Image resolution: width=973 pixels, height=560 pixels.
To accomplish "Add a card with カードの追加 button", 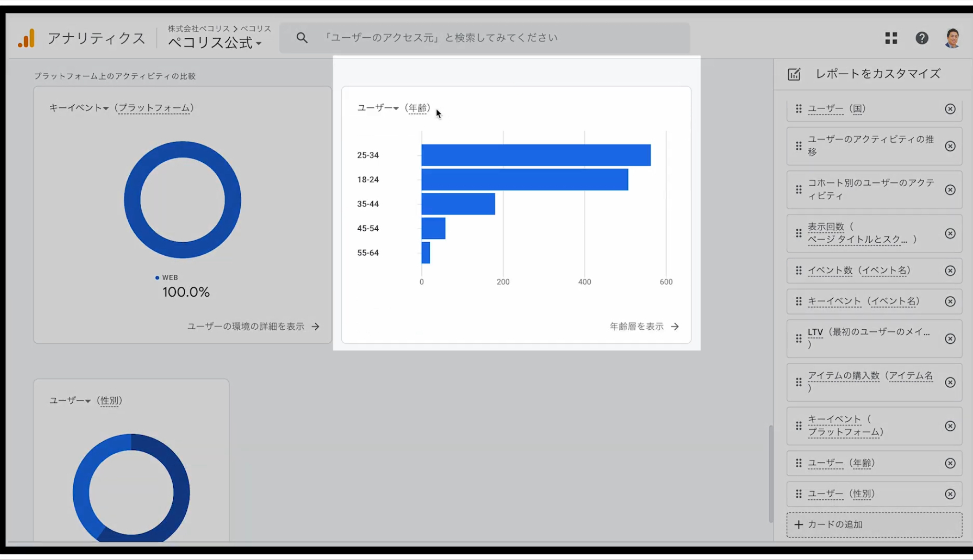I will [x=874, y=525].
